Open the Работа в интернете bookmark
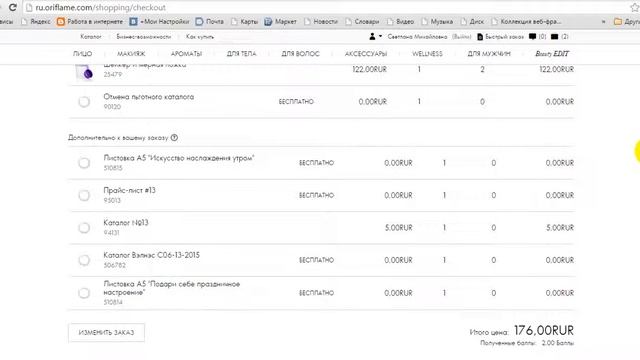Viewport: 640px width, 360px height. tap(90, 22)
